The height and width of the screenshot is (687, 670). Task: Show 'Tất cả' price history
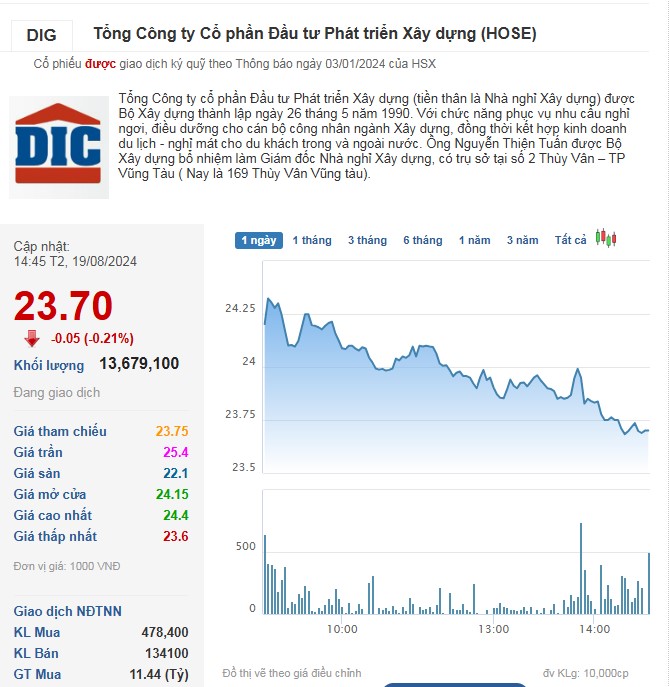click(570, 240)
